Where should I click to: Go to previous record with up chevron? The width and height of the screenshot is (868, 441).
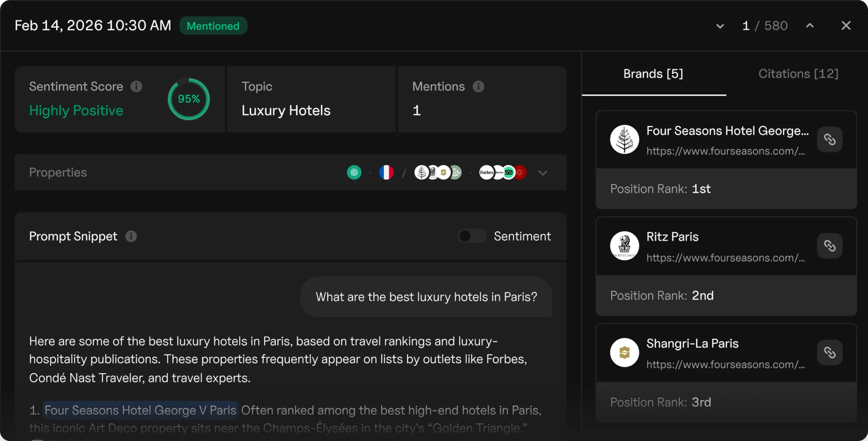click(x=809, y=25)
